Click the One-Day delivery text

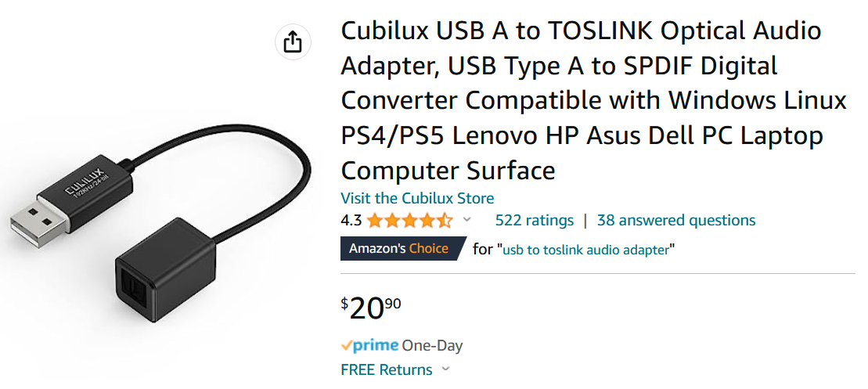click(432, 345)
